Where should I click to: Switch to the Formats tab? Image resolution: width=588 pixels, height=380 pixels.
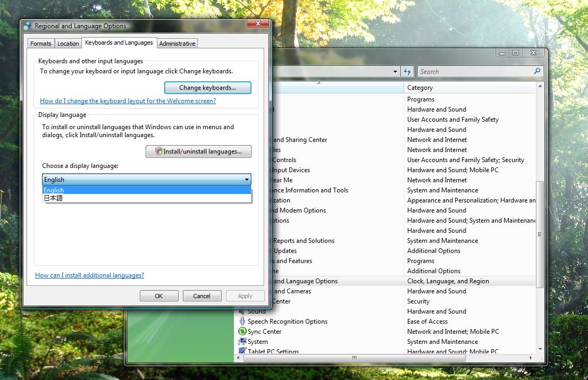point(41,44)
